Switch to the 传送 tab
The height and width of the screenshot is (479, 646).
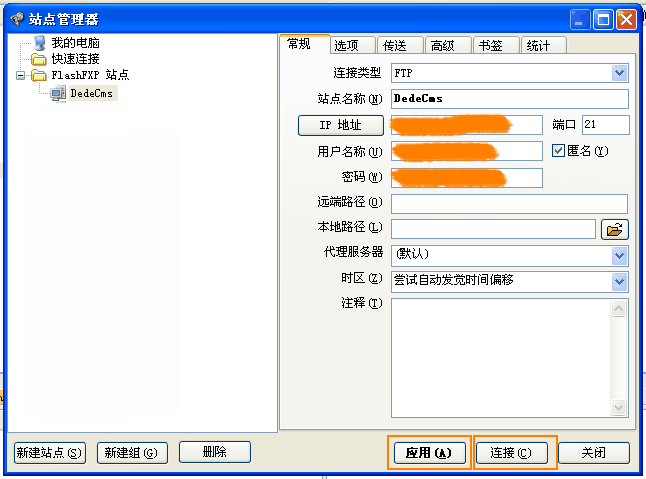point(401,45)
